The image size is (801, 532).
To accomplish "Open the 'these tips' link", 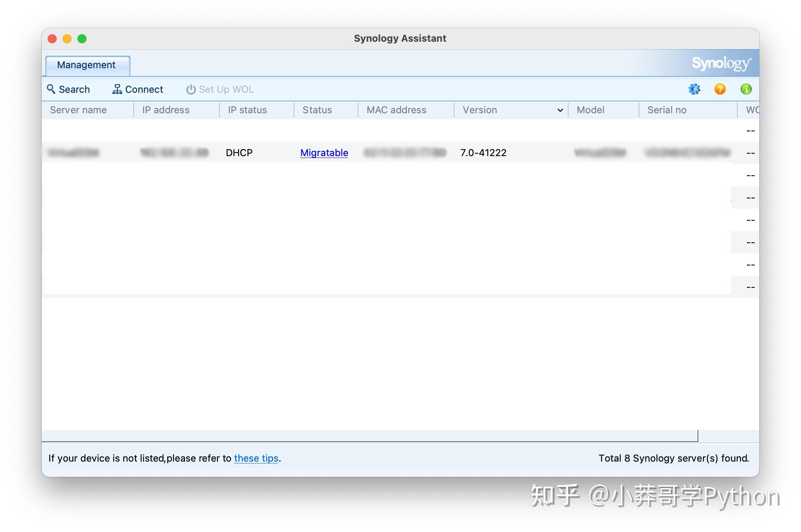I will click(x=256, y=458).
